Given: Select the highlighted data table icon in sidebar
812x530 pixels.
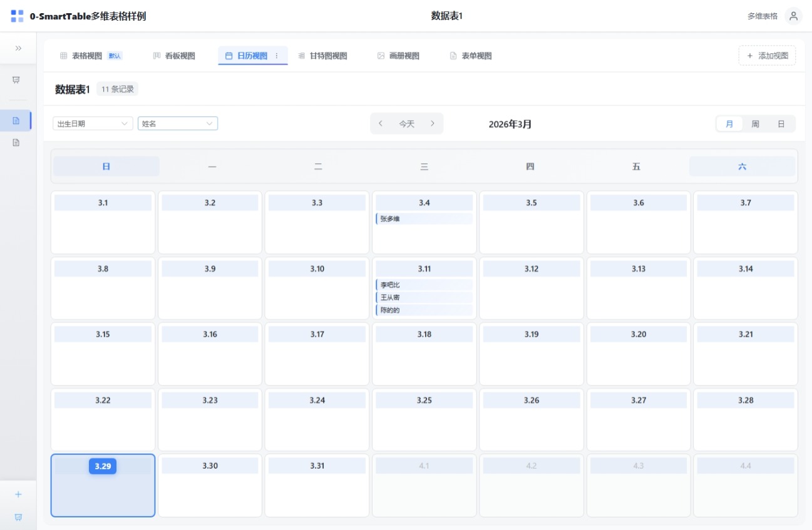Looking at the screenshot, I should click(x=16, y=120).
